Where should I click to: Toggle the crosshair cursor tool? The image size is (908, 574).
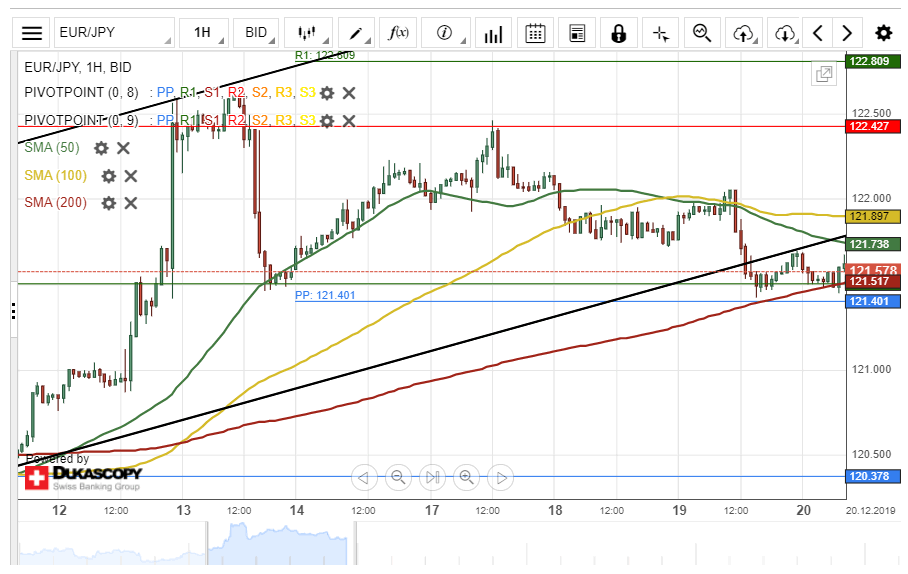(x=660, y=33)
